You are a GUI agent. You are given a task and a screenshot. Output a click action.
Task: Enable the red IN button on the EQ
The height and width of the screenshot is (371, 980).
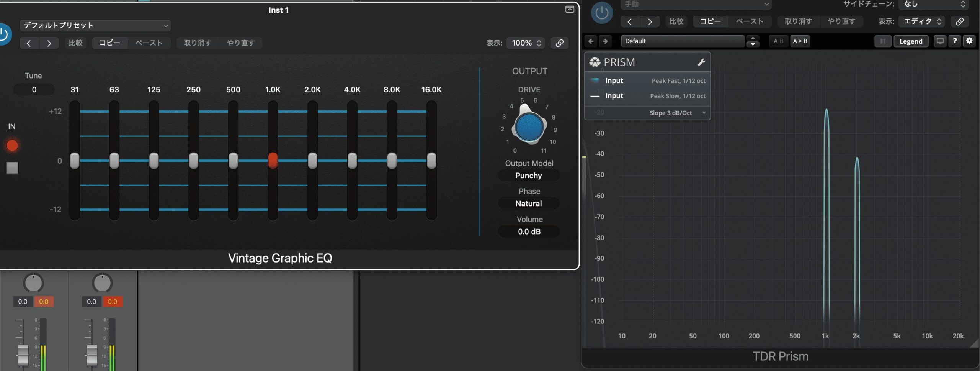pyautogui.click(x=12, y=145)
